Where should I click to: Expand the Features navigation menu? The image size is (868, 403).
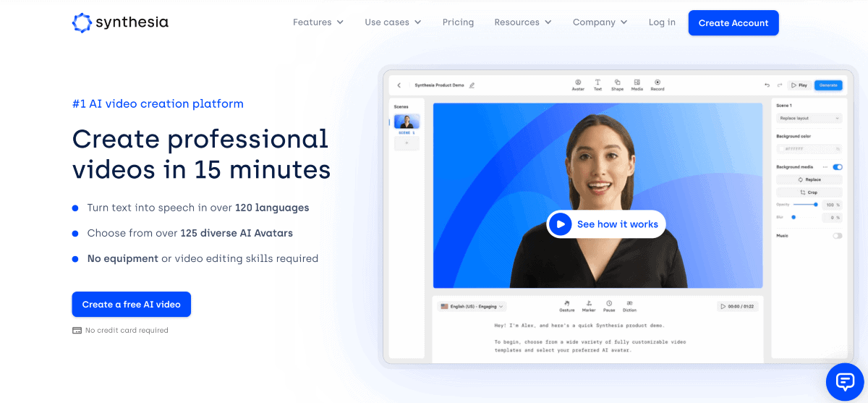(x=318, y=22)
